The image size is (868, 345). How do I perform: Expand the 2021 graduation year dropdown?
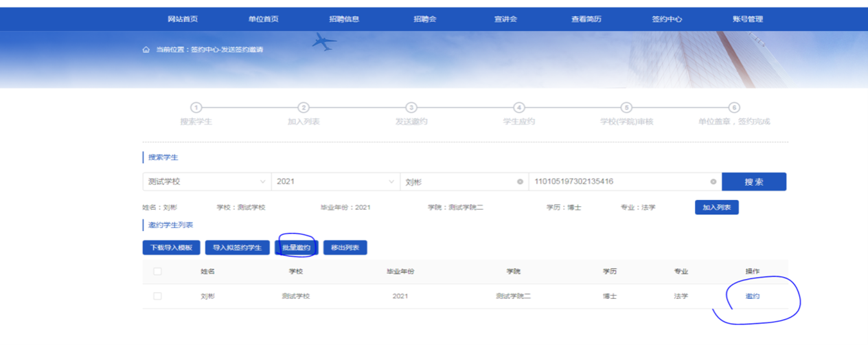point(335,181)
